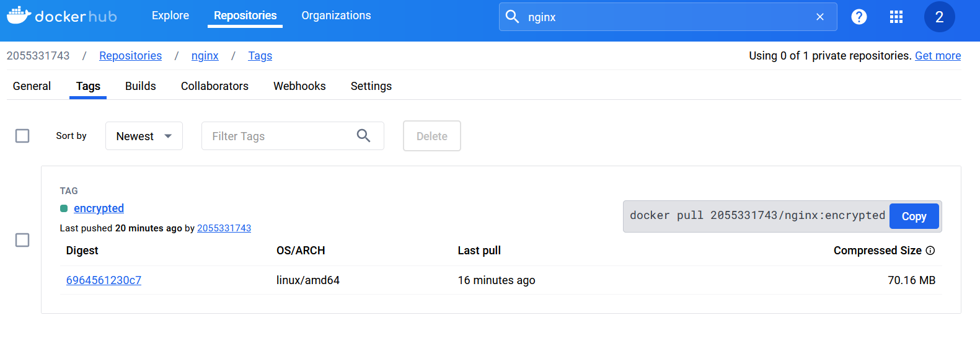This screenshot has width=980, height=343.
Task: Open the Webhooks tab
Action: 299,86
